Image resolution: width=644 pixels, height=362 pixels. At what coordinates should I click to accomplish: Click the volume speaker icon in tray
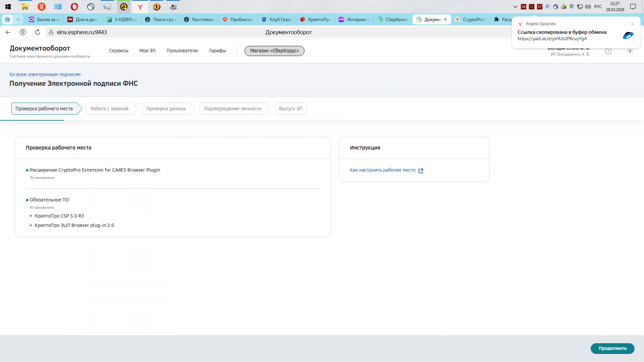589,7
